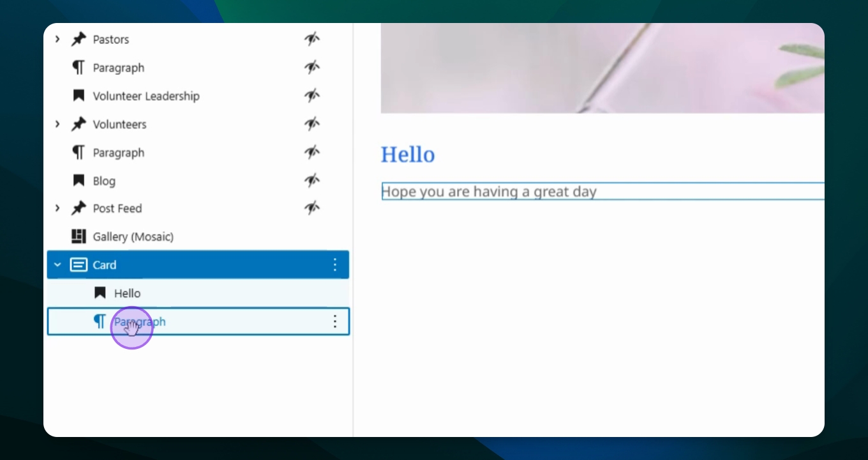Toggle visibility of the Volunteers block
Image resolution: width=868 pixels, height=460 pixels.
click(311, 124)
